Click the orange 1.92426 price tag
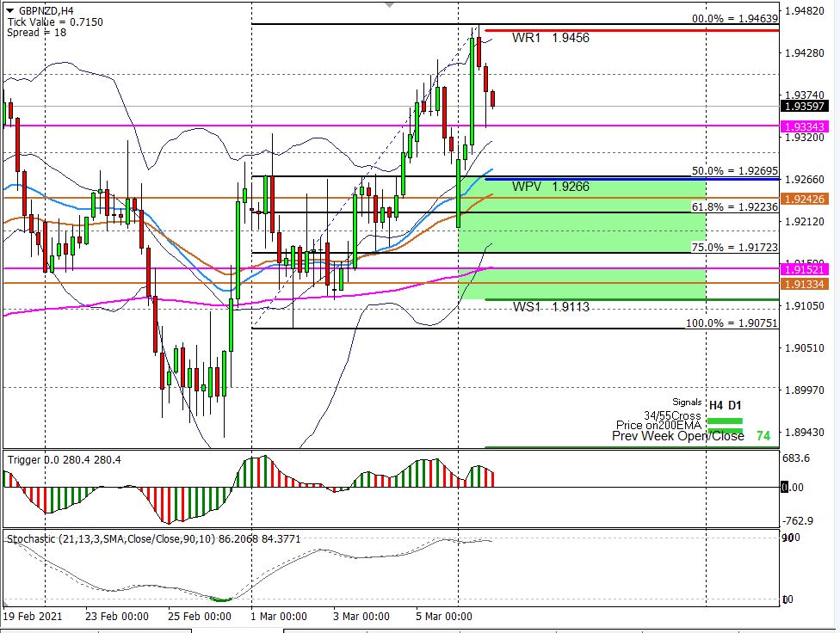 pyautogui.click(x=805, y=199)
